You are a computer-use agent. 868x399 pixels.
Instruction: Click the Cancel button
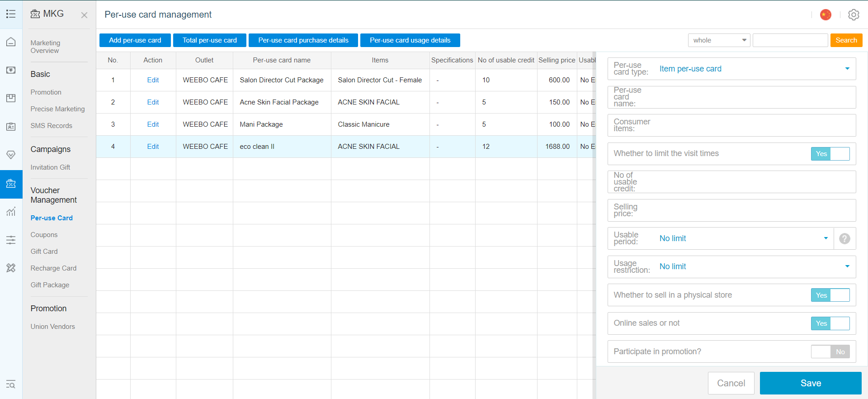(731, 383)
